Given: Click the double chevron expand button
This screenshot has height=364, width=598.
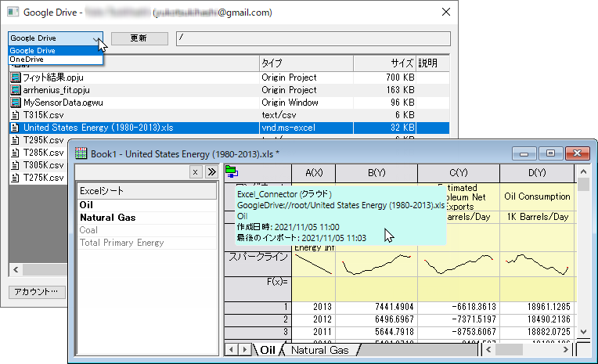Looking at the screenshot, I should tap(211, 172).
